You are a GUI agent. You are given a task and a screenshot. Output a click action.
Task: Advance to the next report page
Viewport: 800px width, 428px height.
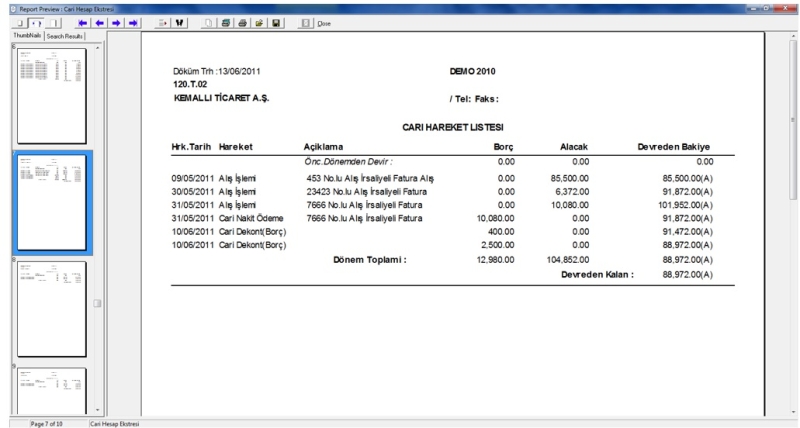pyautogui.click(x=115, y=21)
